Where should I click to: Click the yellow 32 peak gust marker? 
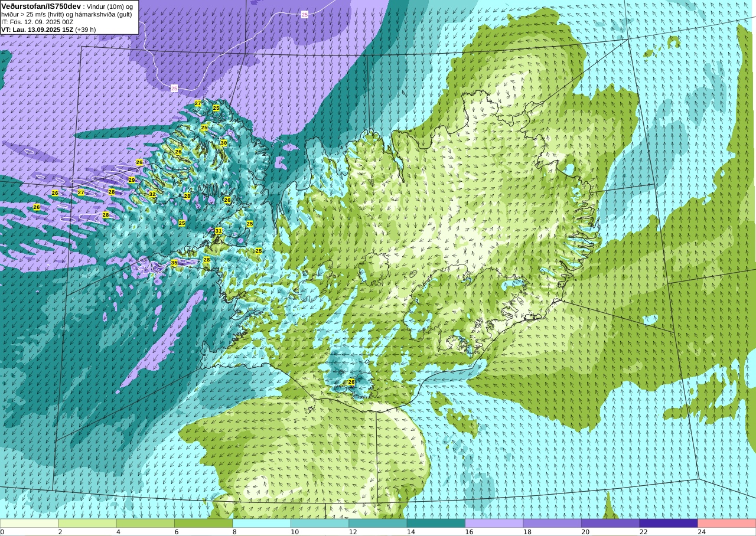[152, 194]
